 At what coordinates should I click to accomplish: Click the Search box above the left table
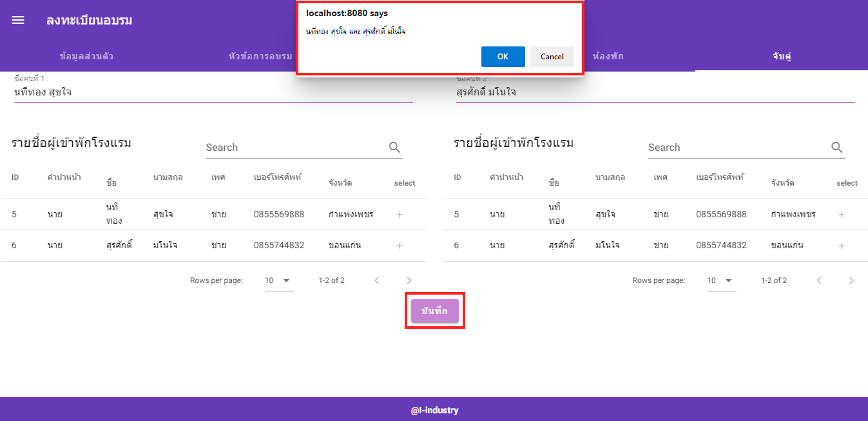click(x=271, y=147)
